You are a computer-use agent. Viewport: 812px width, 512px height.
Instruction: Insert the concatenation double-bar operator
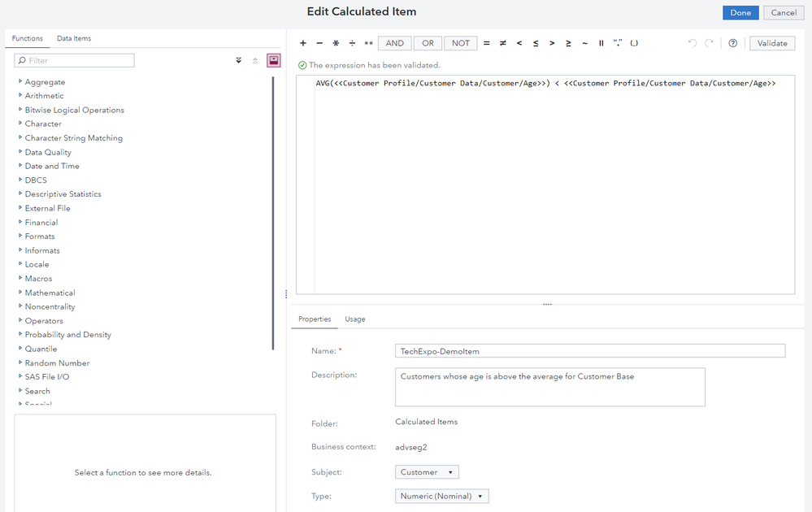coord(601,44)
